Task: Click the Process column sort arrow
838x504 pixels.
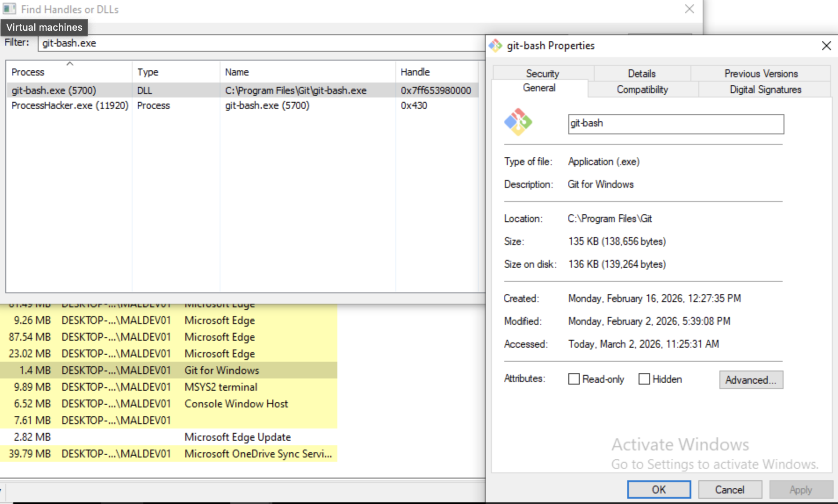Action: coord(69,64)
